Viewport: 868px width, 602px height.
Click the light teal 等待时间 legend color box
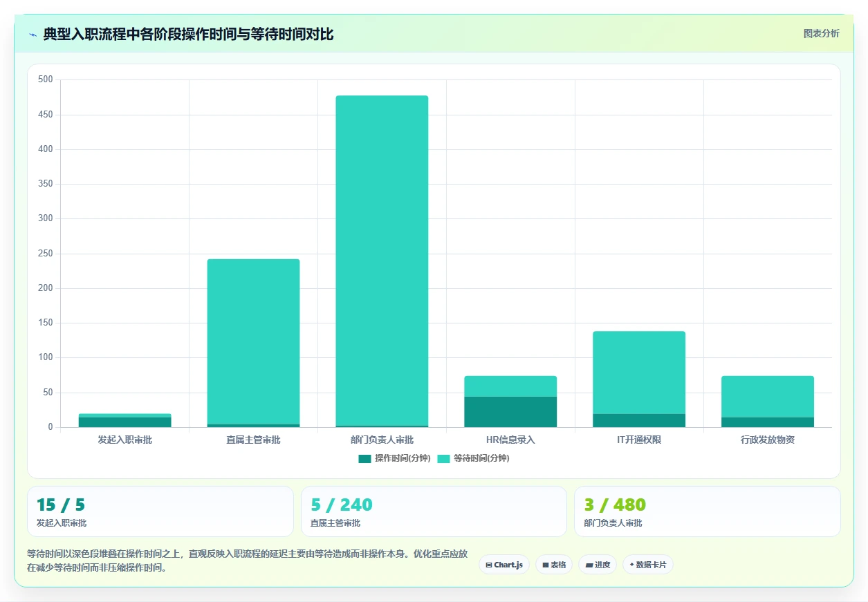(x=443, y=458)
